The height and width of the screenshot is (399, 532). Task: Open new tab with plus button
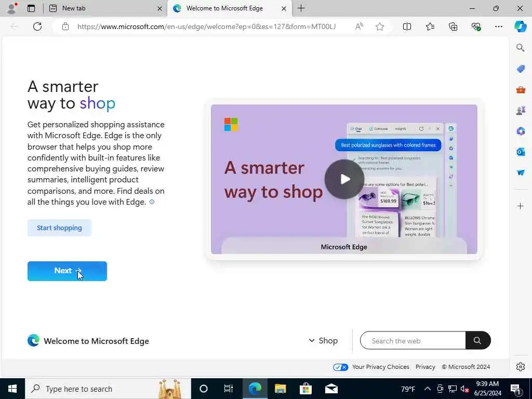(x=301, y=8)
